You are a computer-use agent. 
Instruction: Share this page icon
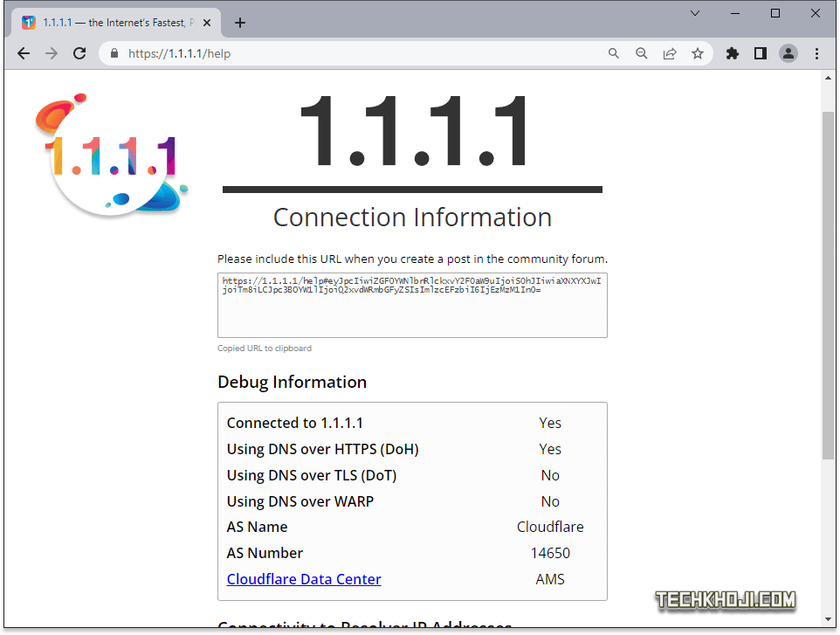coord(670,53)
